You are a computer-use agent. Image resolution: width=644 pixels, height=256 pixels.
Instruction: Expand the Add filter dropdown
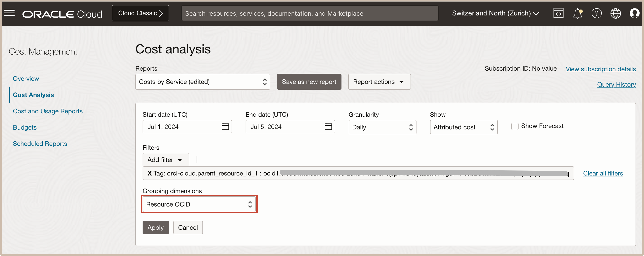pos(166,160)
